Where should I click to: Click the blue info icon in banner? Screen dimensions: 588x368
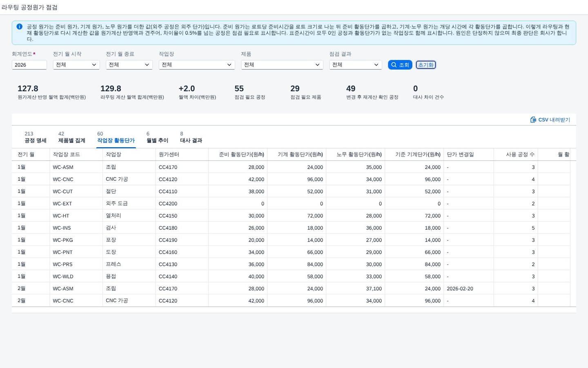pos(19,27)
